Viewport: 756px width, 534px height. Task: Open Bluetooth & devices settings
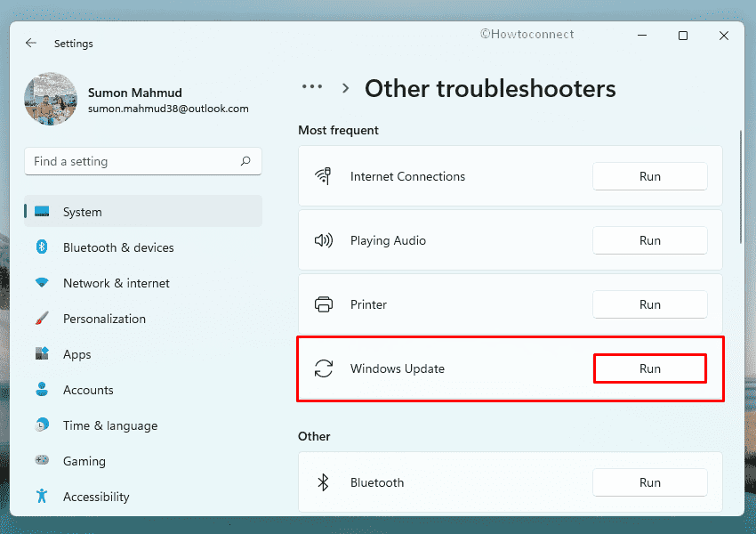tap(142, 247)
